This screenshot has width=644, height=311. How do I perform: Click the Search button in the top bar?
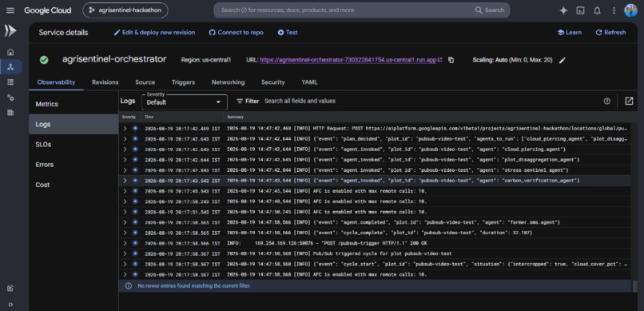tap(490, 10)
